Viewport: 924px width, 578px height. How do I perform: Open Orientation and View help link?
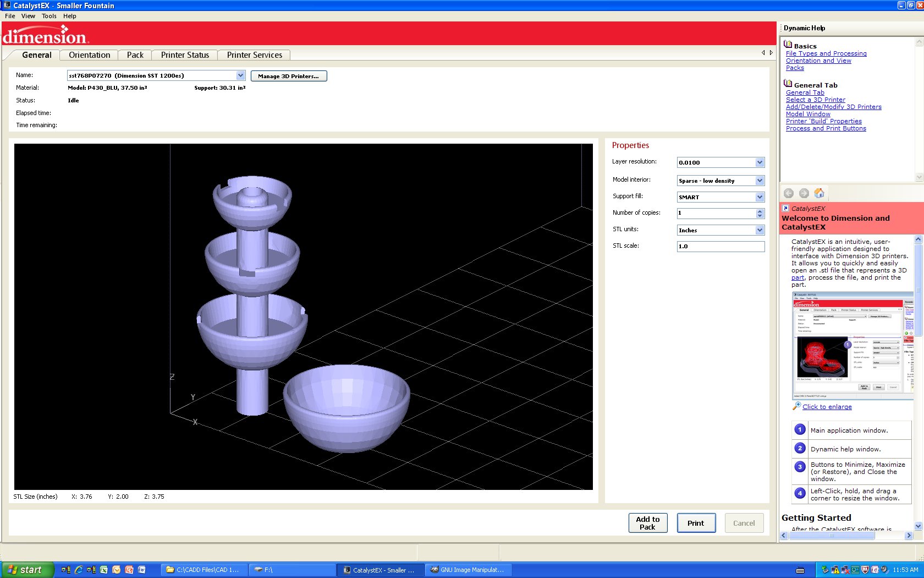coord(818,61)
